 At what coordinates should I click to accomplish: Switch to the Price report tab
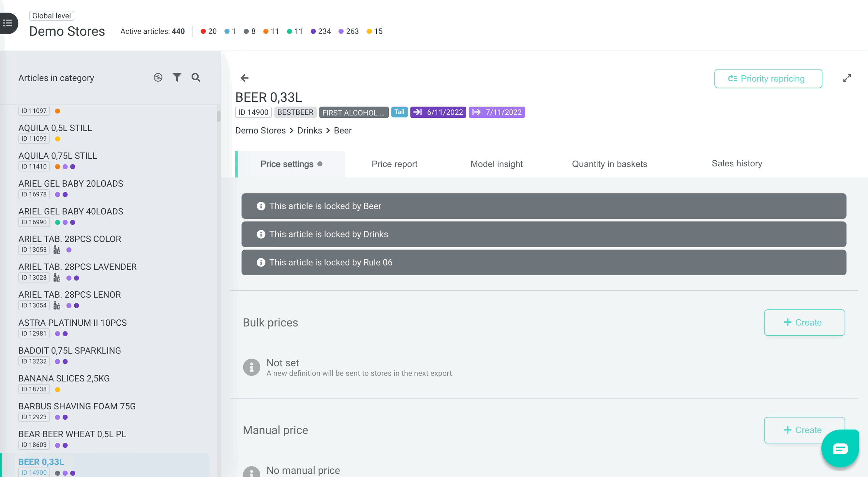coord(394,164)
